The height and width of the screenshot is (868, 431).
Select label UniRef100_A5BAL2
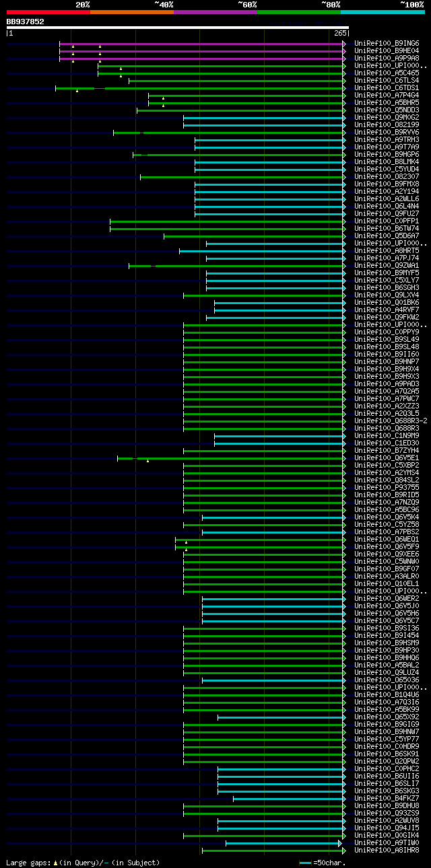(387, 665)
